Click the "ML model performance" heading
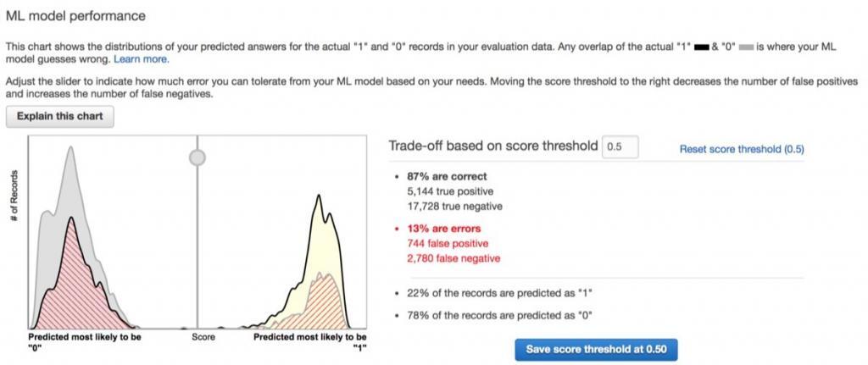The image size is (868, 365). (x=75, y=16)
